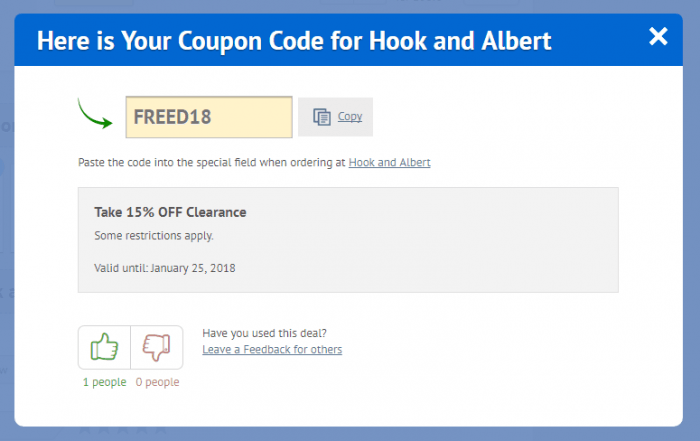Click the Have you used this deal text

pyautogui.click(x=264, y=333)
